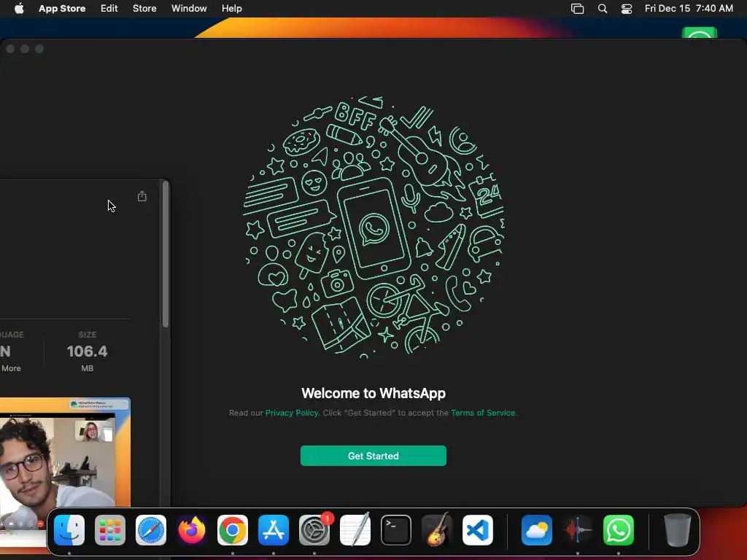Screen dimensions: 747x560
Task: Open TextEdit from the dock
Action: [x=355, y=530]
